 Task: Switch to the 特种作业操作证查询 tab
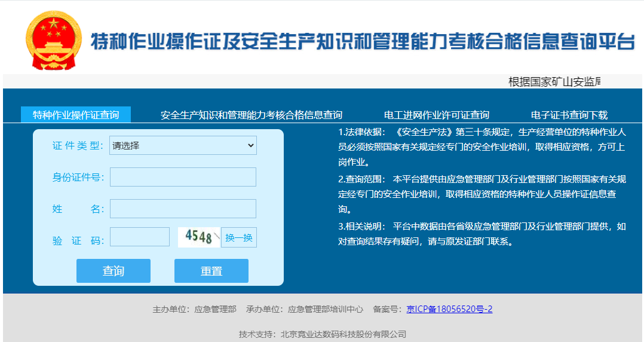[76, 115]
